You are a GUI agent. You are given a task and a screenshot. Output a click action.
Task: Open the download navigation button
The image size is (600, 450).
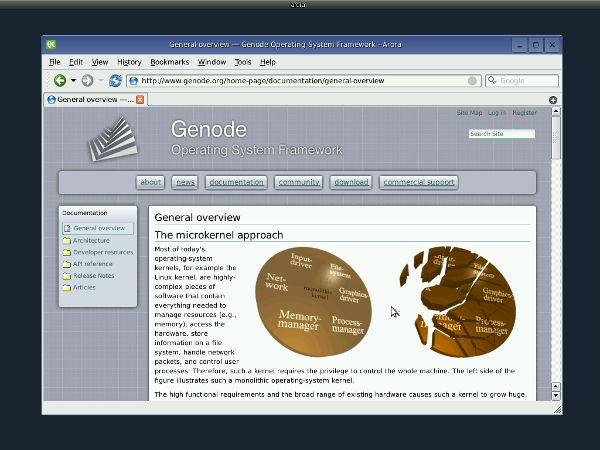coord(351,182)
